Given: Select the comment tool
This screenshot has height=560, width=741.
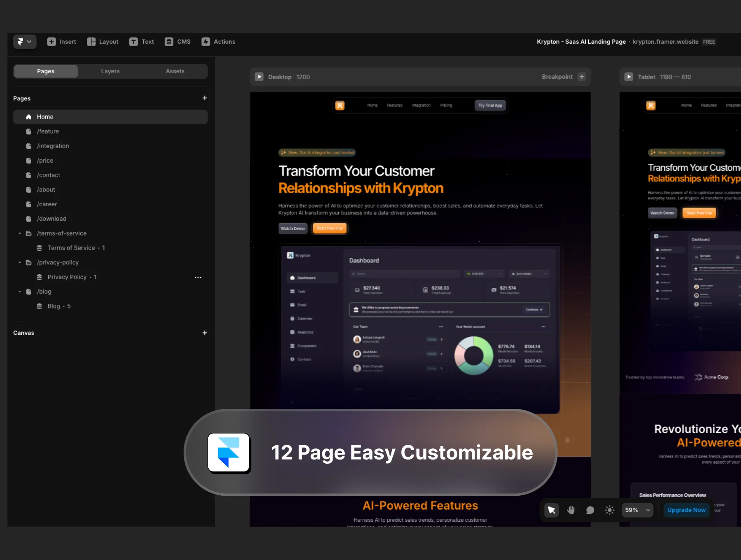Looking at the screenshot, I should click(x=590, y=510).
